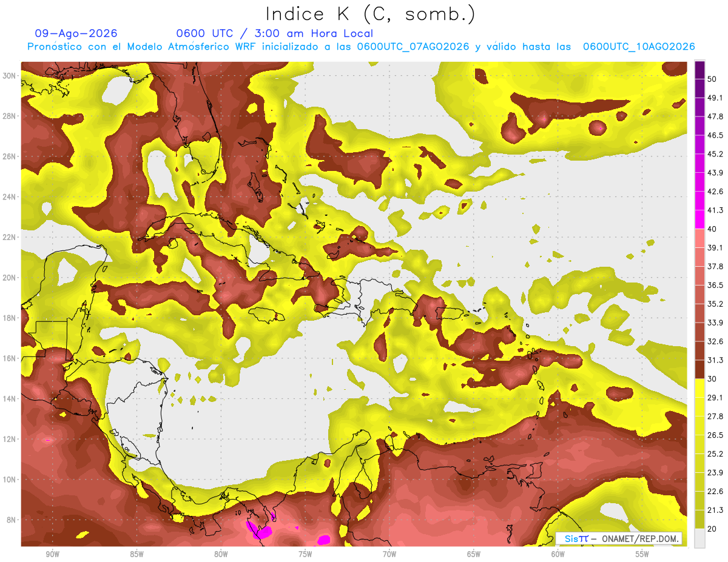728x562 pixels.
Task: Click the longitude label '70W'
Action: [x=389, y=554]
